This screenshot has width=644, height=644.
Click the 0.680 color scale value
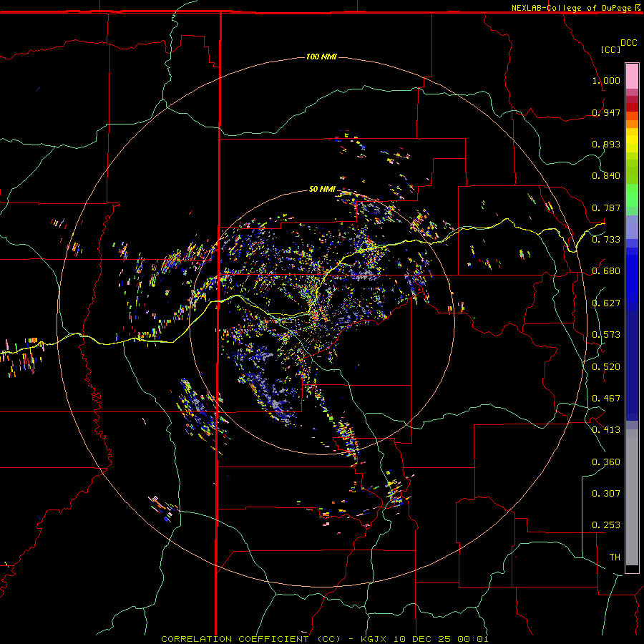point(606,271)
